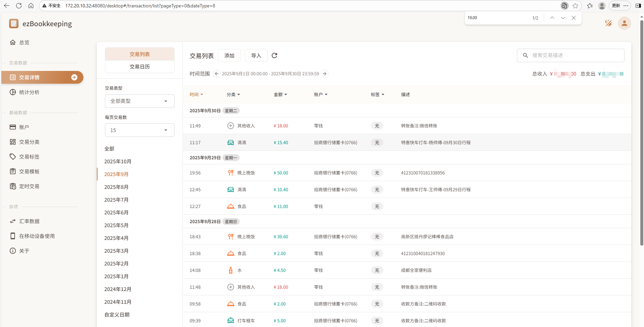Toggle the theme switcher in the header
Image resolution: width=644 pixels, height=327 pixels.
609,23
